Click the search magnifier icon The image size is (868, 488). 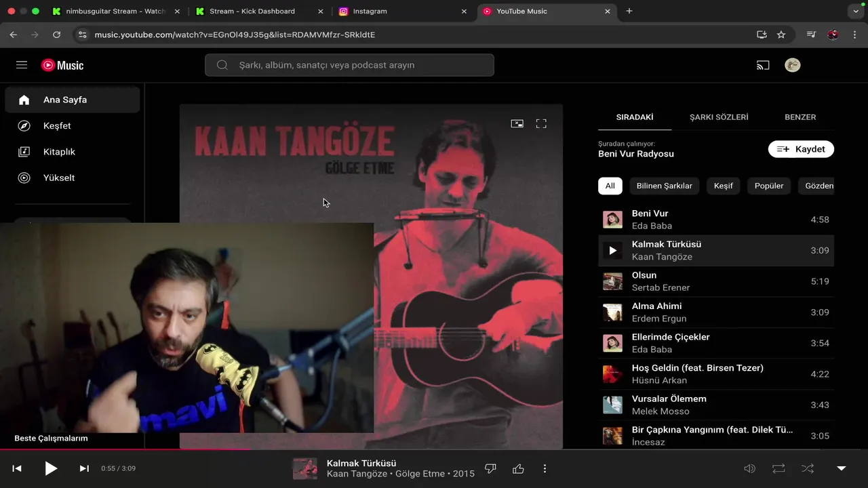pos(222,65)
